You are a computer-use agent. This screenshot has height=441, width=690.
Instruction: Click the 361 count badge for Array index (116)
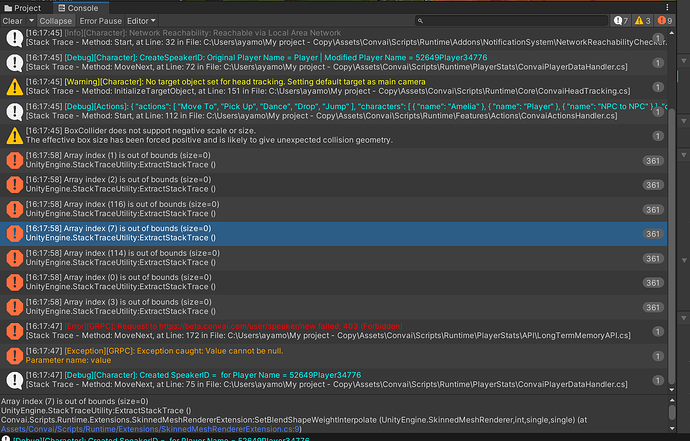653,210
